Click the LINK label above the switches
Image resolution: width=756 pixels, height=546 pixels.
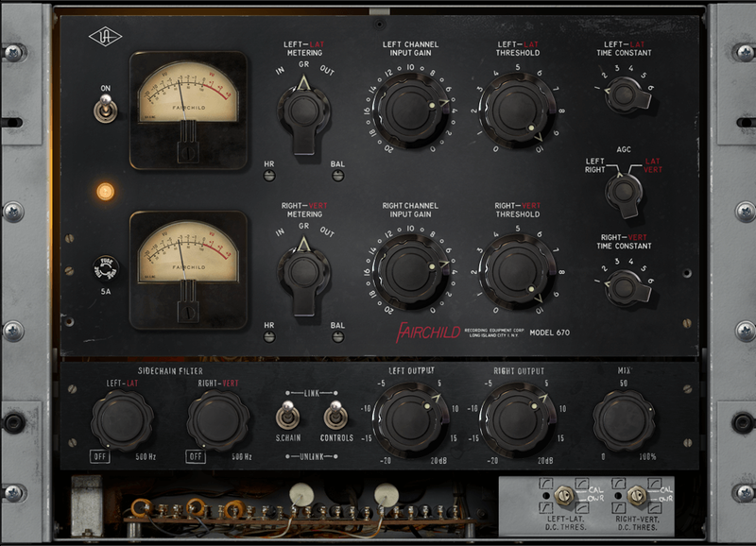coord(312,393)
